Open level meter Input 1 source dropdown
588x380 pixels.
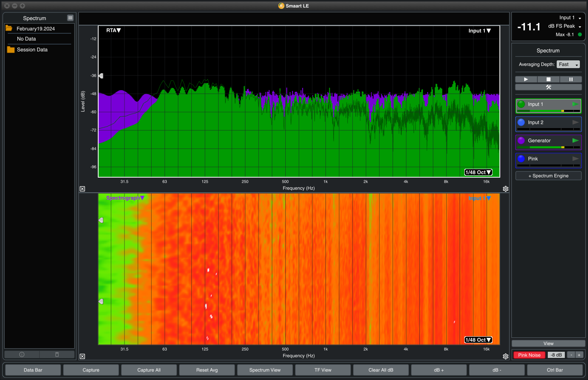(x=570, y=18)
